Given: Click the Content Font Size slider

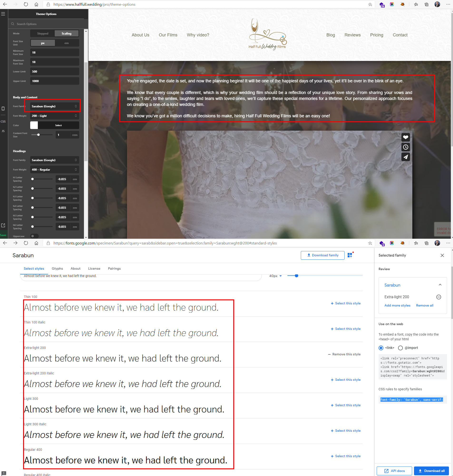Looking at the screenshot, I should pos(42,135).
